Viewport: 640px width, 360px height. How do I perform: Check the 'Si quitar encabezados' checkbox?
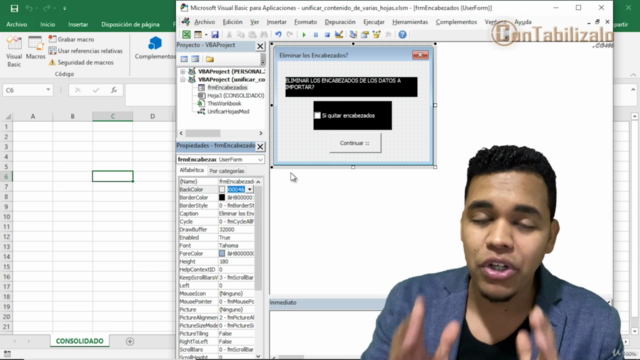pyautogui.click(x=318, y=116)
